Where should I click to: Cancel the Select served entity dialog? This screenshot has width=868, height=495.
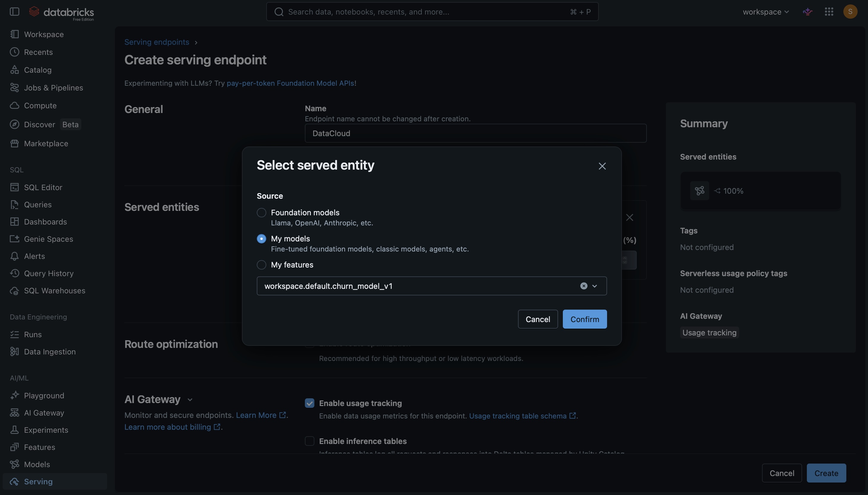538,319
